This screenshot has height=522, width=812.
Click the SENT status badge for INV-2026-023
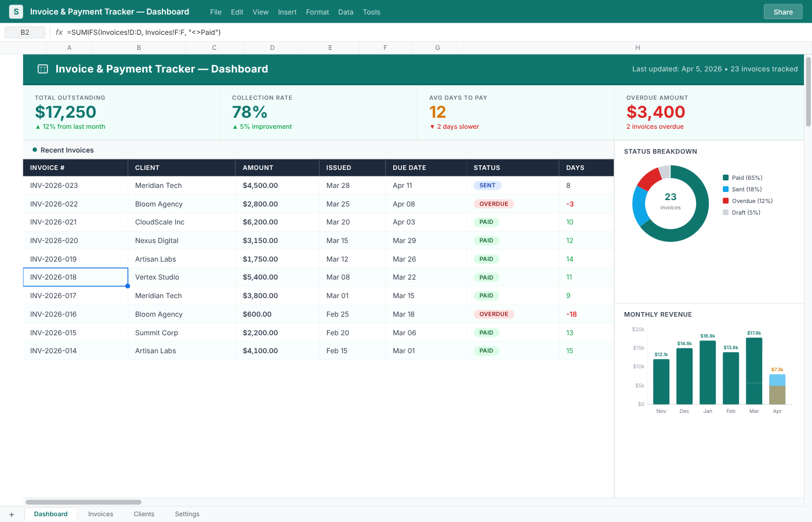pyautogui.click(x=487, y=186)
